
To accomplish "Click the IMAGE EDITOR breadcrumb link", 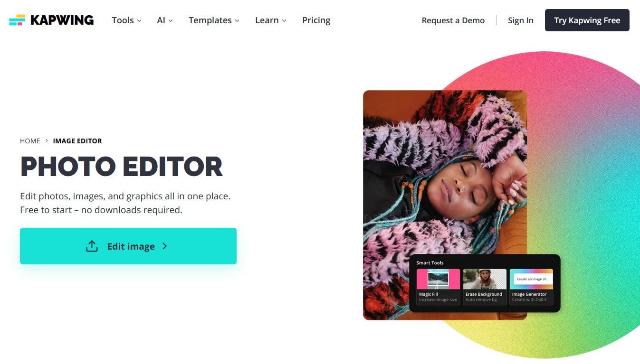I will tap(77, 141).
